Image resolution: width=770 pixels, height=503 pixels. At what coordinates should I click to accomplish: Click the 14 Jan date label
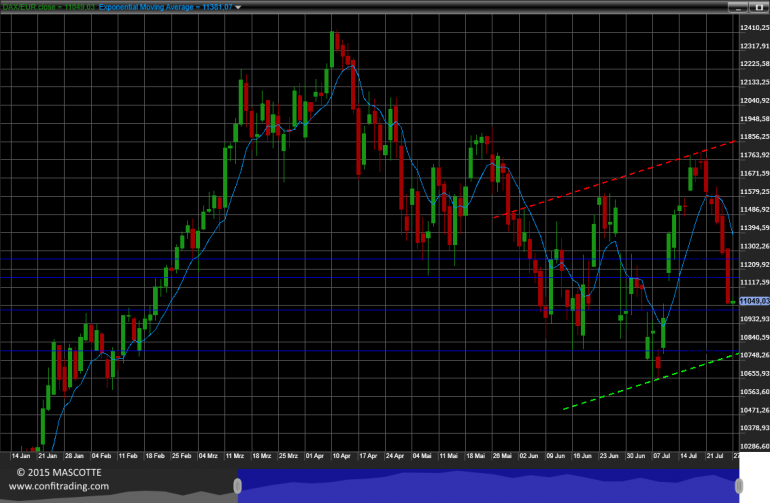coord(21,456)
